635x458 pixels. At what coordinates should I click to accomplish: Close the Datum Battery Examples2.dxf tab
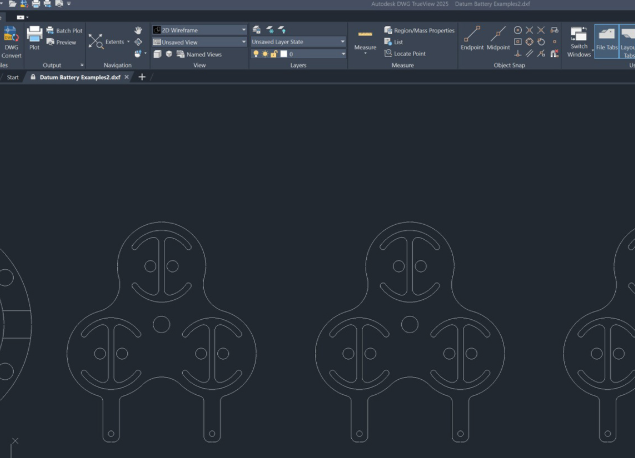[127, 77]
